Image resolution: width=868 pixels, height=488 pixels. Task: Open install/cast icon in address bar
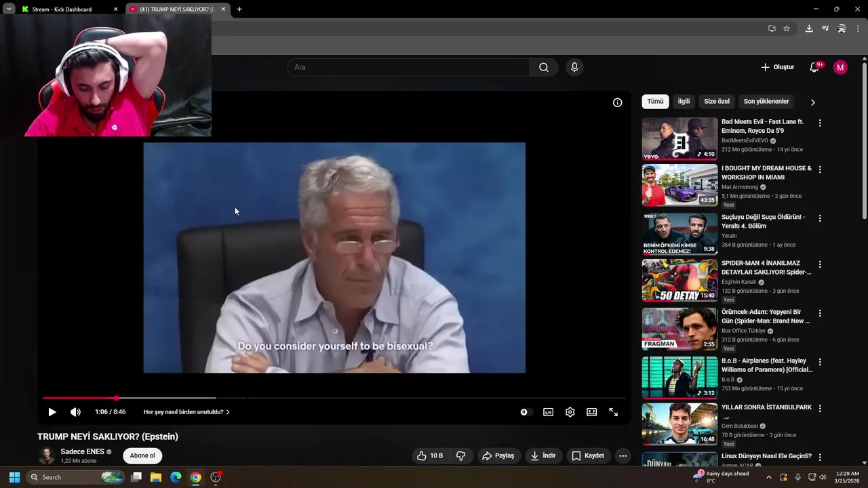point(772,28)
